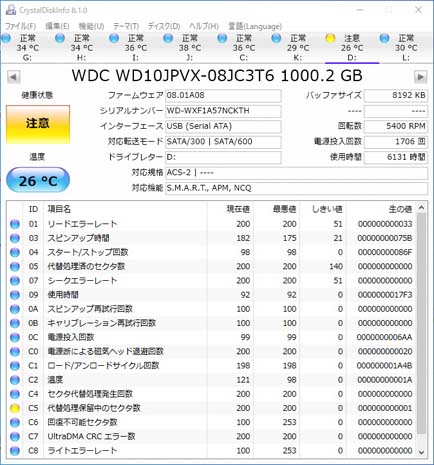Click status orb for ID 03 row
Viewport: 434px width, 465px height.
point(15,238)
